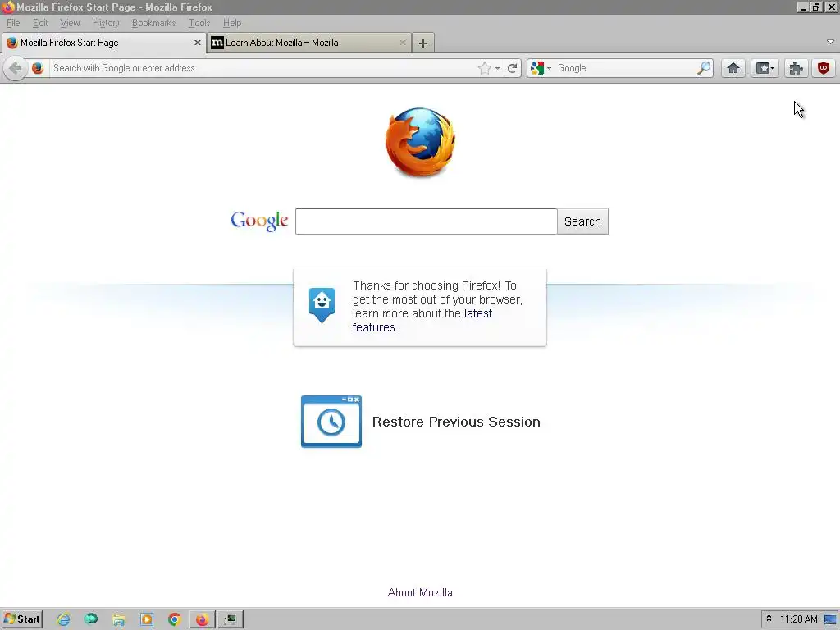
Task: Click the show desktop tray icon
Action: point(830,620)
